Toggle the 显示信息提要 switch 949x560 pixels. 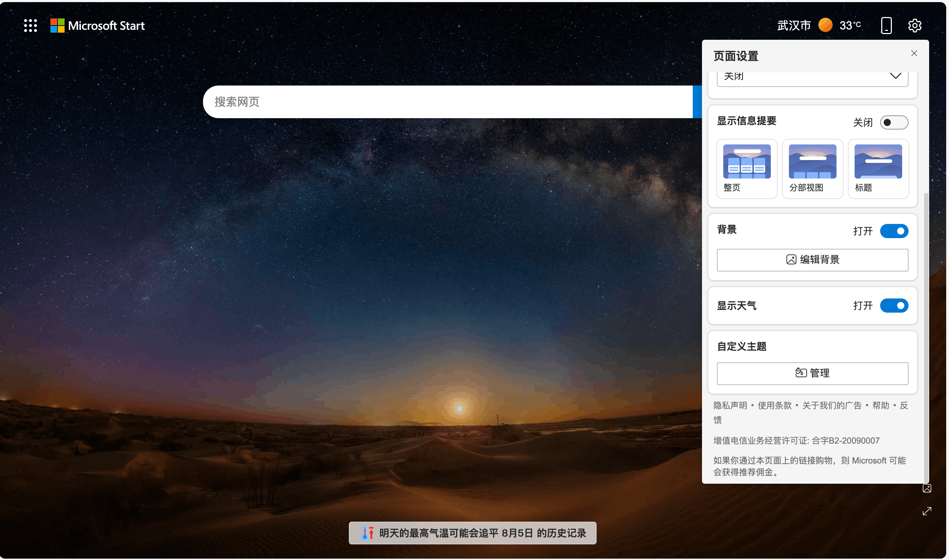894,122
